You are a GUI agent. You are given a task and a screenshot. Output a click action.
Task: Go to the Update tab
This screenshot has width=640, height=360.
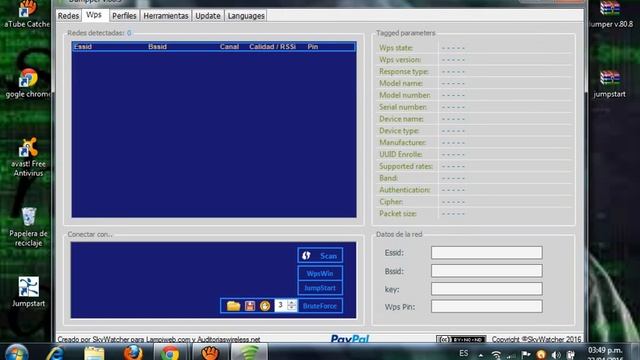[x=208, y=16]
